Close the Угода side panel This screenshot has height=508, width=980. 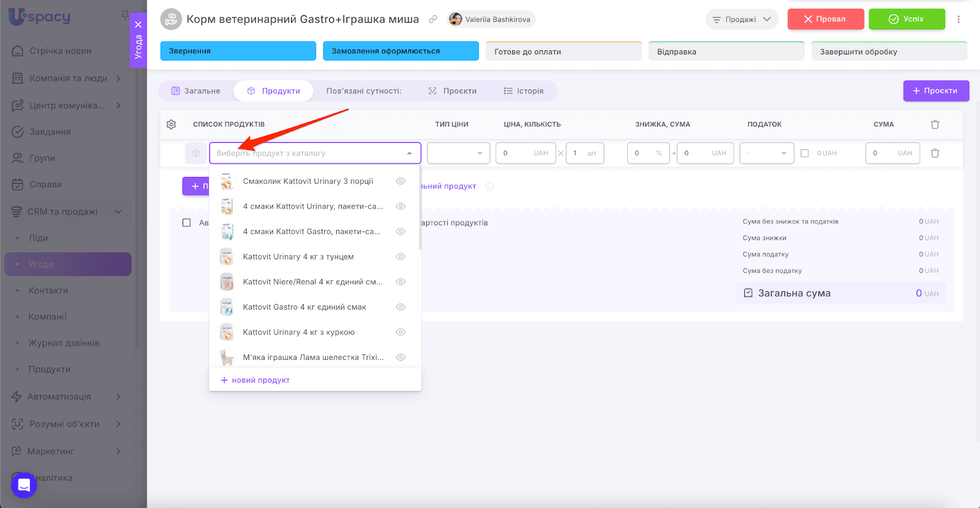(x=138, y=24)
